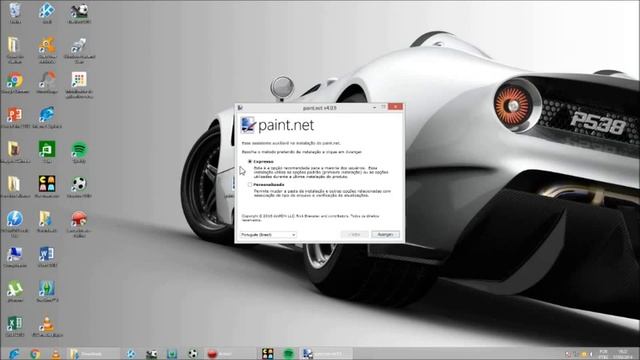Click the Pac-Man ghosts icon in the taskbar
This screenshot has width=640, height=360.
point(268,353)
